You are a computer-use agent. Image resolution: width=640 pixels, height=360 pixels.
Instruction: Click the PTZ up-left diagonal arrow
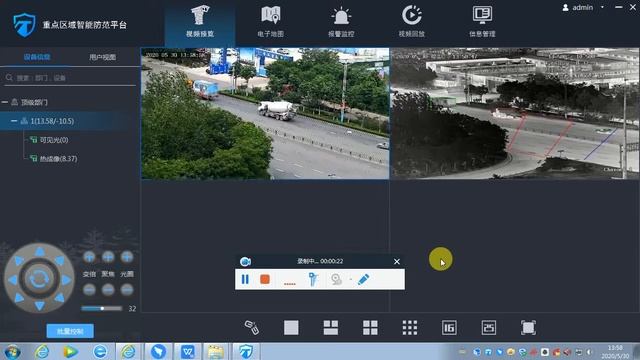click(x=19, y=260)
